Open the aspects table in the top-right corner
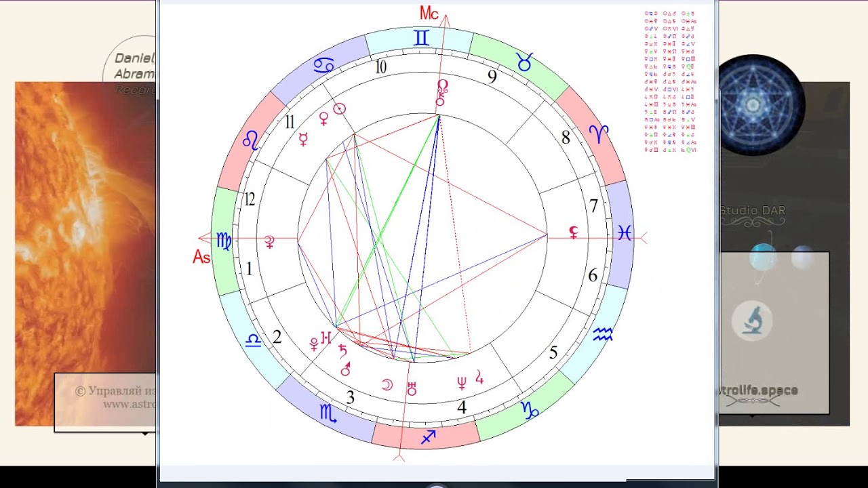This screenshot has width=868, height=488. pyautogui.click(x=670, y=81)
